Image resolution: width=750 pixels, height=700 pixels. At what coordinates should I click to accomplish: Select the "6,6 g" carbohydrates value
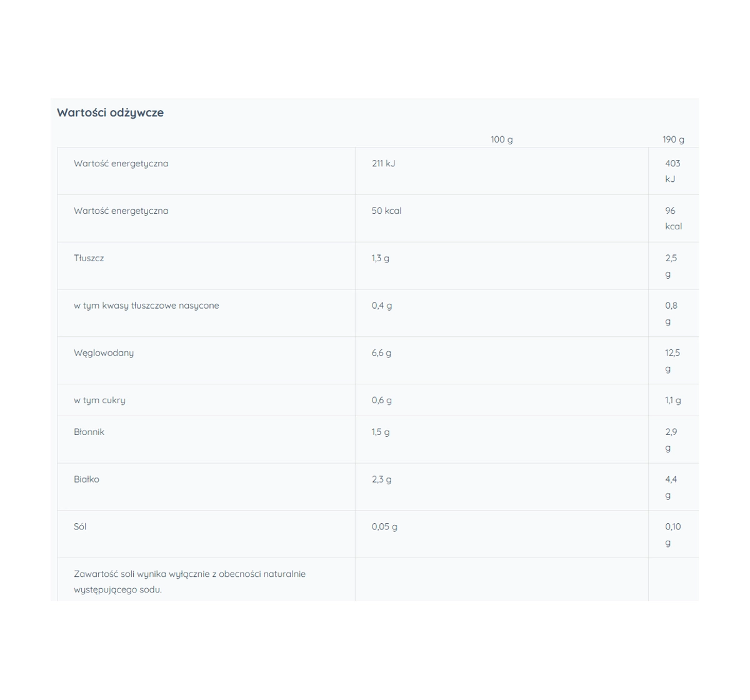(381, 352)
